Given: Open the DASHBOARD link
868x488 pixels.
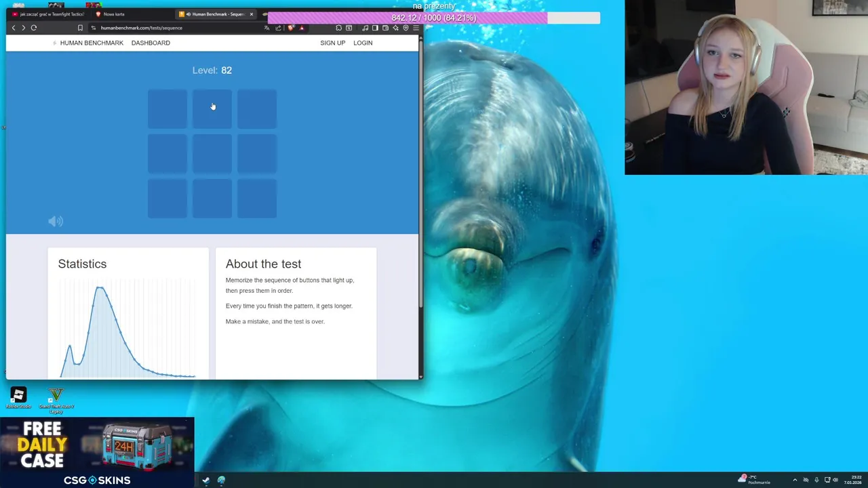Looking at the screenshot, I should click(151, 43).
